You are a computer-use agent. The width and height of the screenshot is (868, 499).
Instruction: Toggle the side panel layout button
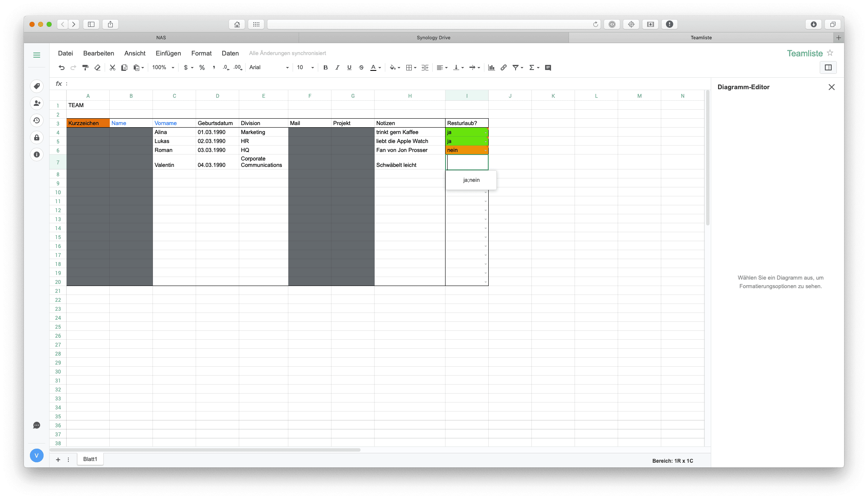pos(828,67)
